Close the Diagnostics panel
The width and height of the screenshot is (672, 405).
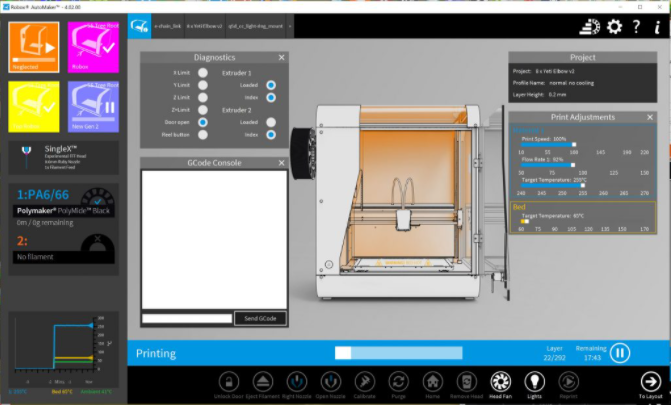point(281,57)
